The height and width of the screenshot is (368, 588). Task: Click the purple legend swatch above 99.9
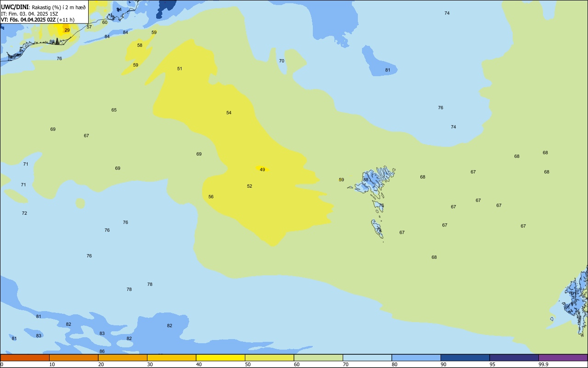tap(563, 357)
